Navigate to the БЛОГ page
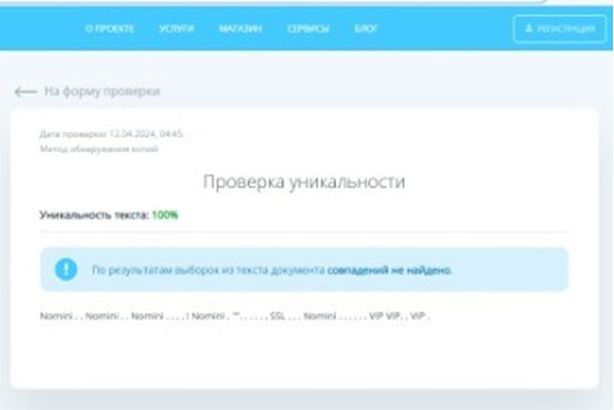The image size is (614, 410). [x=366, y=29]
